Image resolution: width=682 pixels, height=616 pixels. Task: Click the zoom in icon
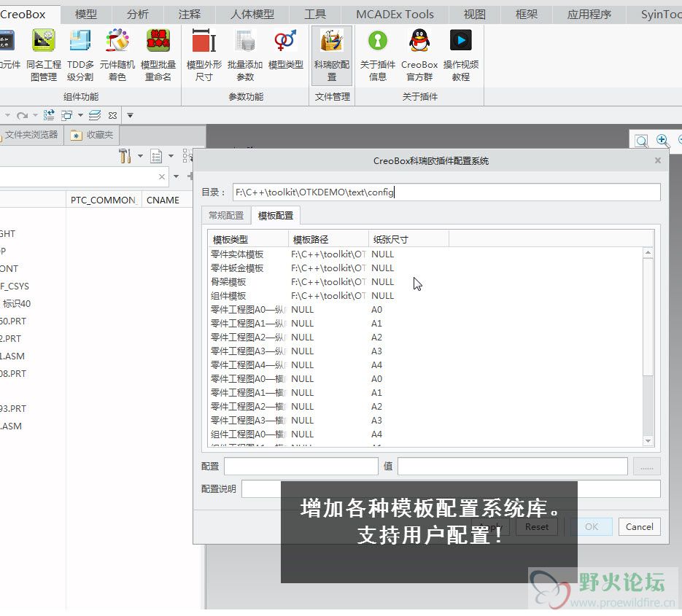click(x=662, y=140)
